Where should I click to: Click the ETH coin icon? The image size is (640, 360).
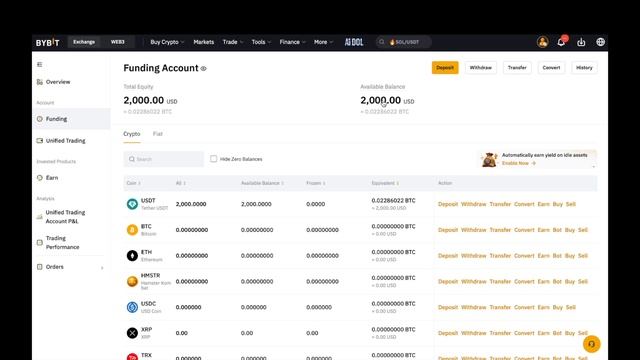coord(132,256)
